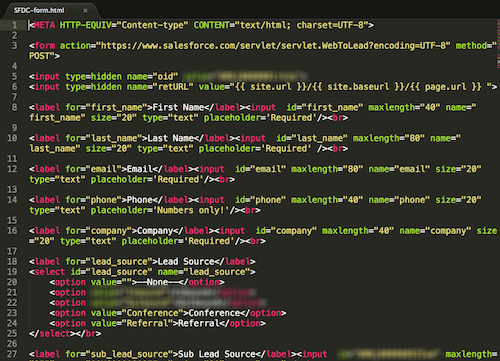
Task: Click line number 12 in the gutter
Action: (x=12, y=169)
